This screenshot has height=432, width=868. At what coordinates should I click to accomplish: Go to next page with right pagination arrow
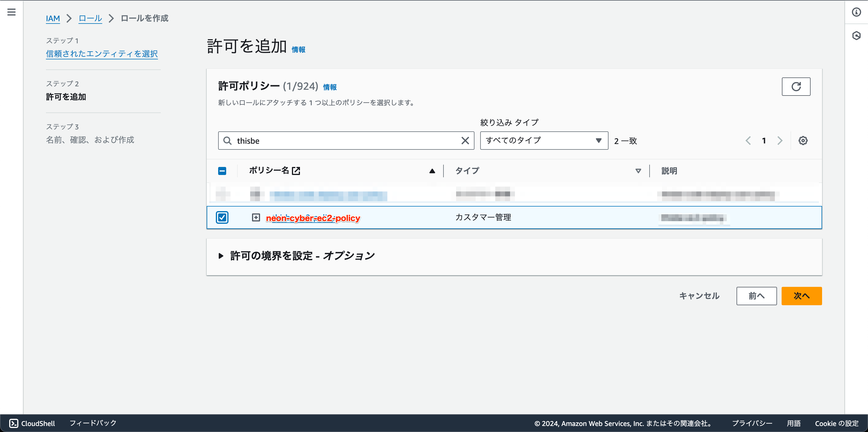780,140
